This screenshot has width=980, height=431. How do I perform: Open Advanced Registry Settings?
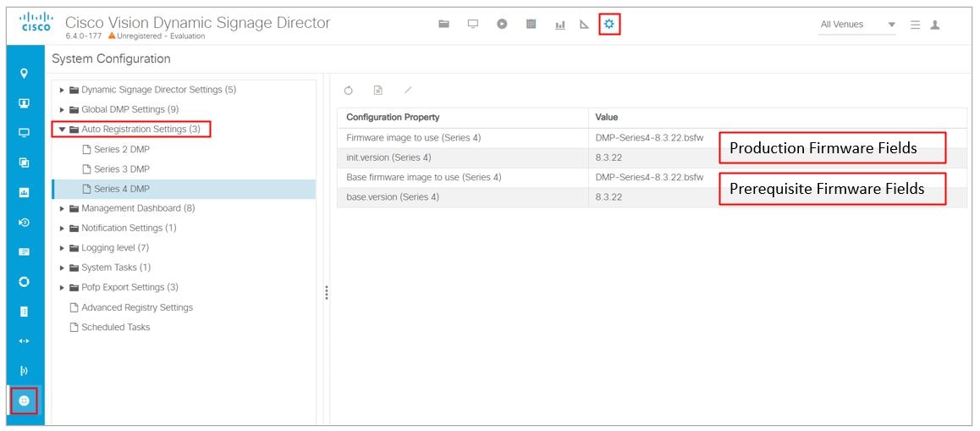tap(137, 307)
